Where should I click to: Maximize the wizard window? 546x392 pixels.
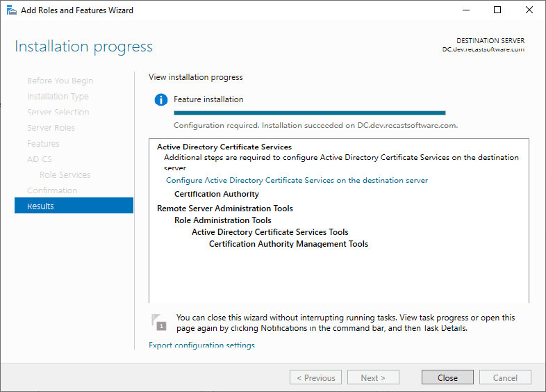497,10
